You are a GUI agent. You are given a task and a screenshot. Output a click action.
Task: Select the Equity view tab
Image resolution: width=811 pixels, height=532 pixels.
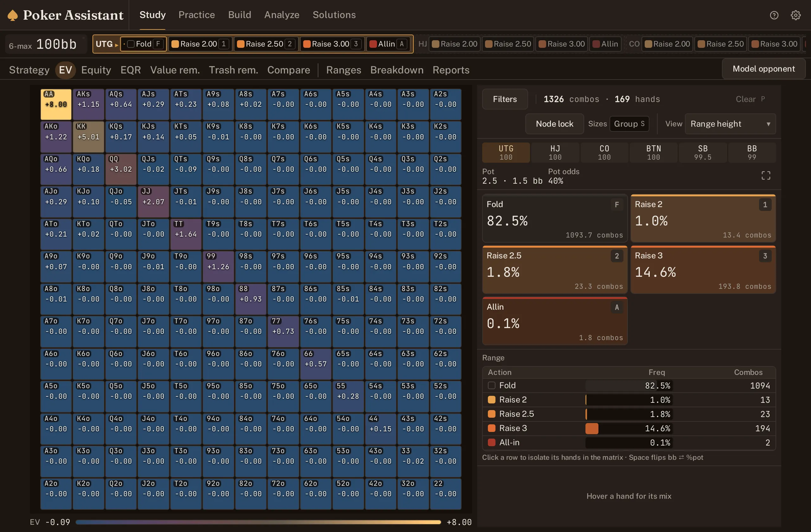pos(96,70)
